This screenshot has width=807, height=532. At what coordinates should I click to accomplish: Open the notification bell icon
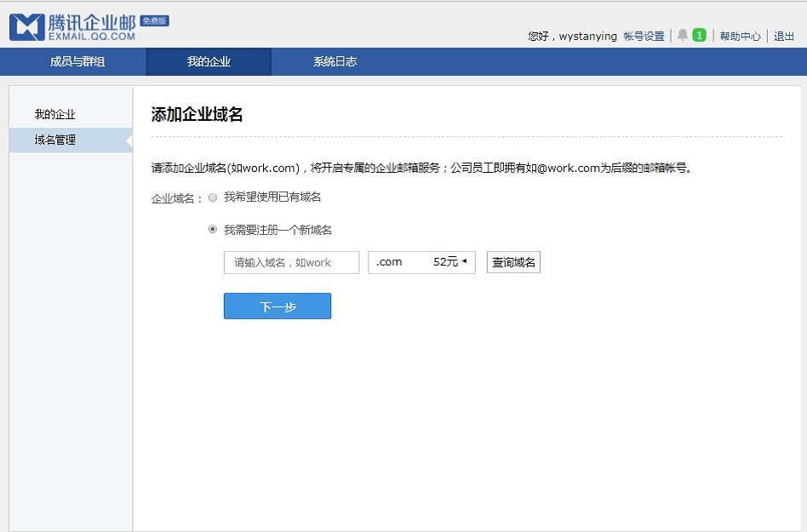pos(683,36)
